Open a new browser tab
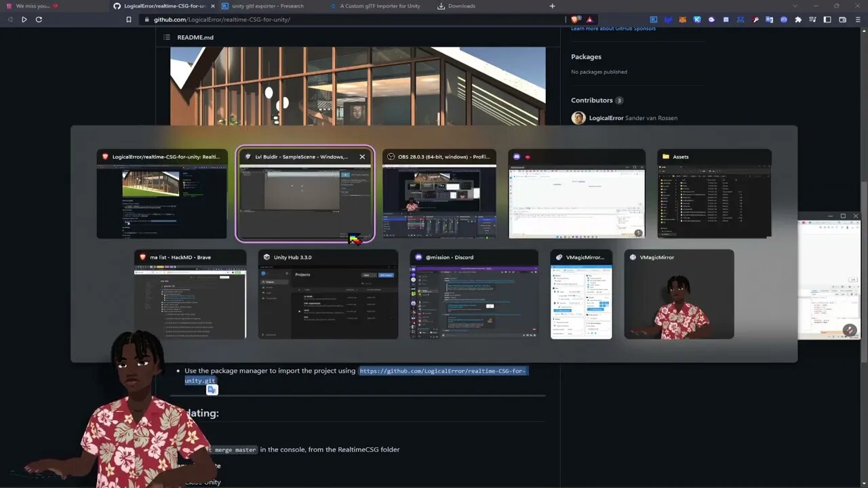This screenshot has width=868, height=488. [x=552, y=6]
